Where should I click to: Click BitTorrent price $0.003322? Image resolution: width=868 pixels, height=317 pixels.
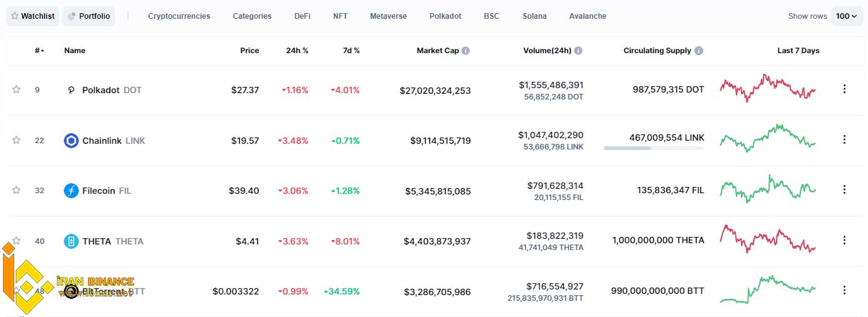coord(236,291)
